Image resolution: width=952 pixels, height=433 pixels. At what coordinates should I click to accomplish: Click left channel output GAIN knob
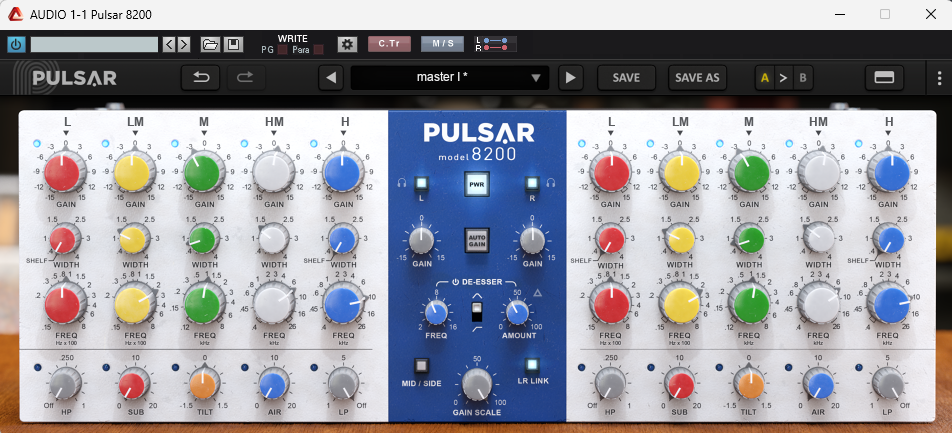421,240
